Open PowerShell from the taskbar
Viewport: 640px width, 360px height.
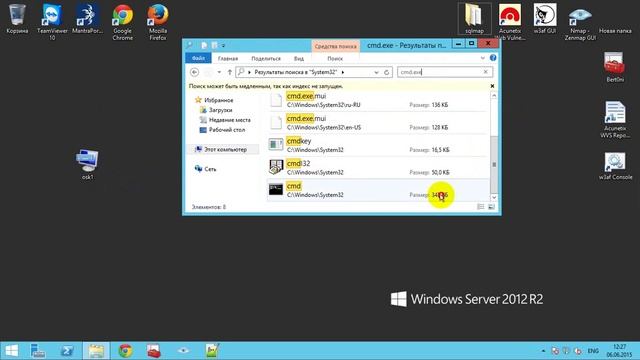67,351
